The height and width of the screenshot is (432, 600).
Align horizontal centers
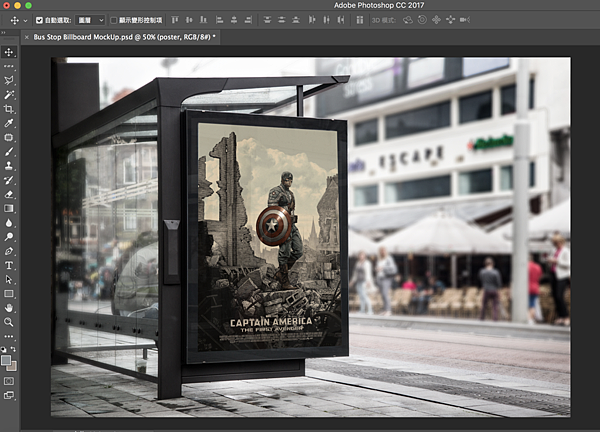point(234,20)
